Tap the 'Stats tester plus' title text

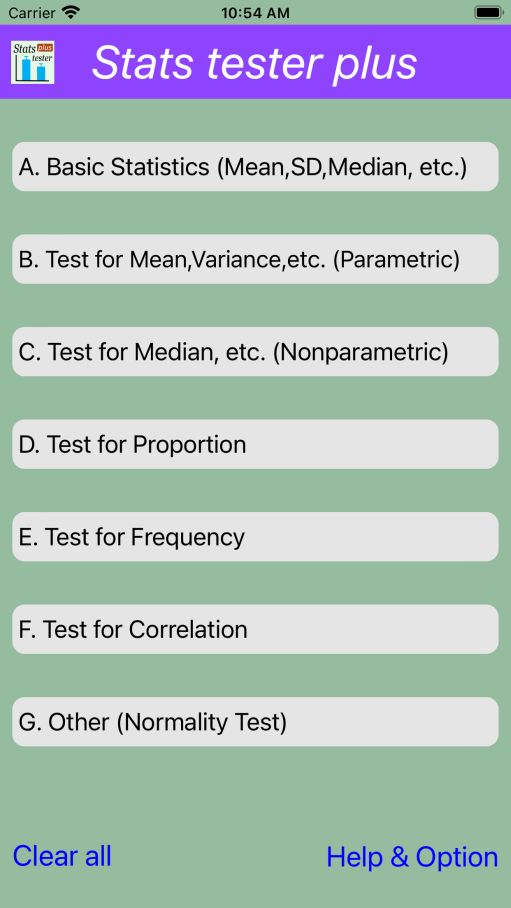tap(254, 62)
